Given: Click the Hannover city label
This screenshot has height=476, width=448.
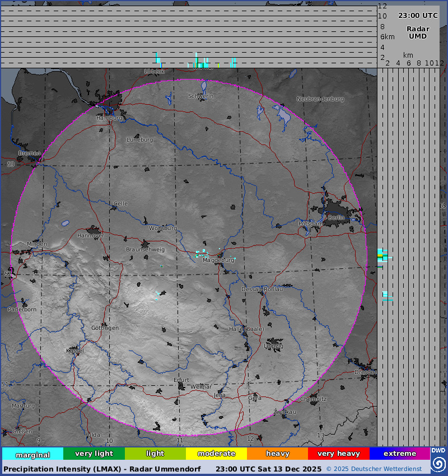Looking at the screenshot, I should (90, 236).
